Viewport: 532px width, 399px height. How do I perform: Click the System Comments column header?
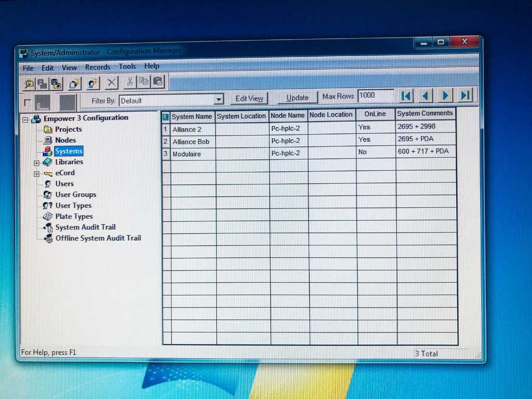[x=425, y=113]
